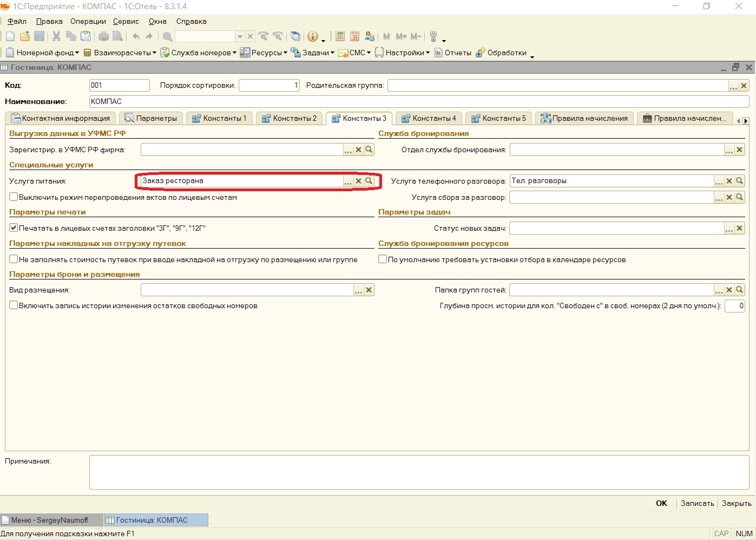Expand the Взаиморасчеты menu
756x540 pixels.
pyautogui.click(x=120, y=53)
